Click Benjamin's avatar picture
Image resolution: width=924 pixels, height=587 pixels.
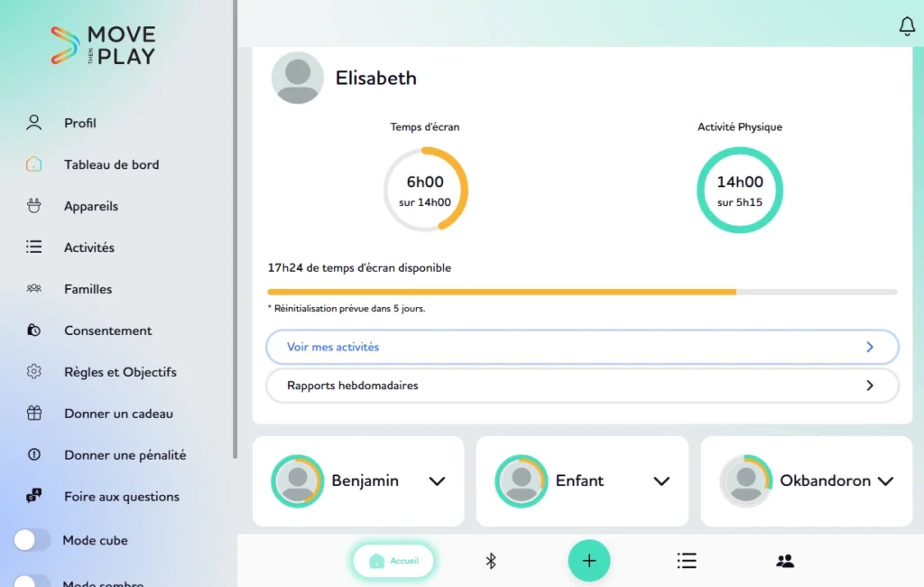click(298, 480)
